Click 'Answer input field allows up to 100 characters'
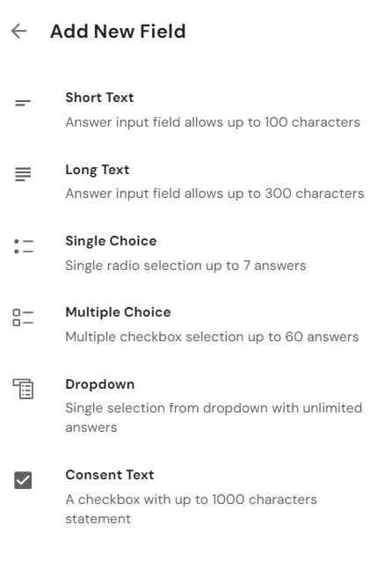The image size is (392, 569). 213,122
